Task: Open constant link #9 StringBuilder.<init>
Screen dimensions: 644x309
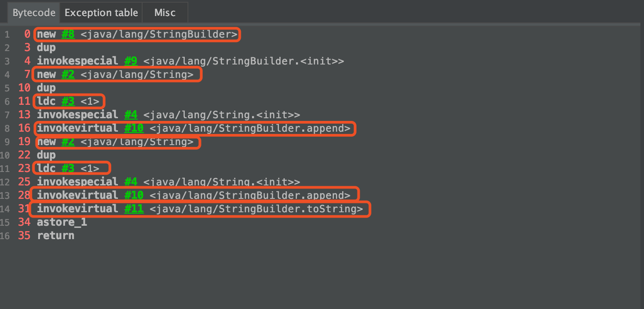Action: [x=131, y=61]
